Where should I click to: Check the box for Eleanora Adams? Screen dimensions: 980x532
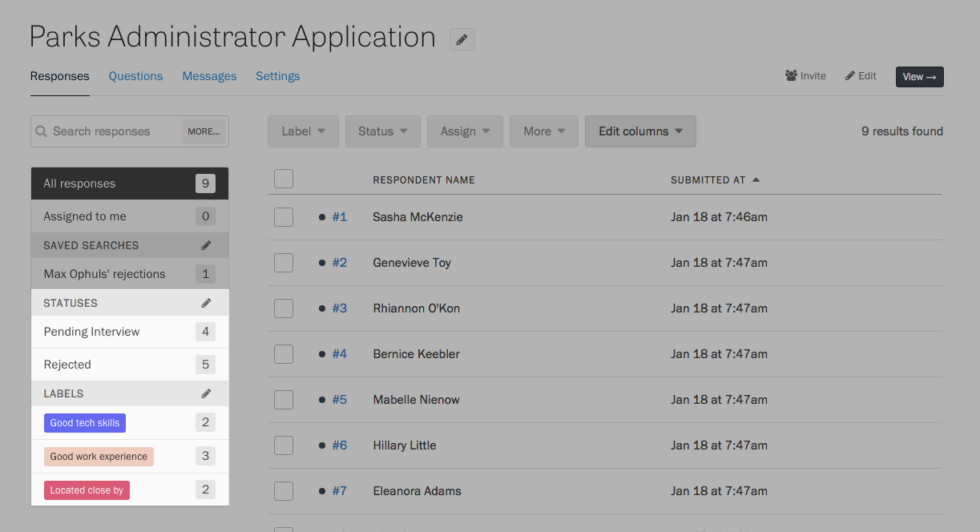pyautogui.click(x=284, y=491)
